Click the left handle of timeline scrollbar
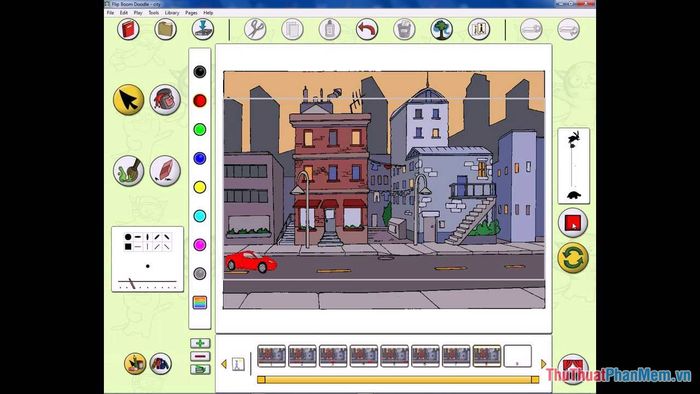700x394 pixels. click(262, 380)
